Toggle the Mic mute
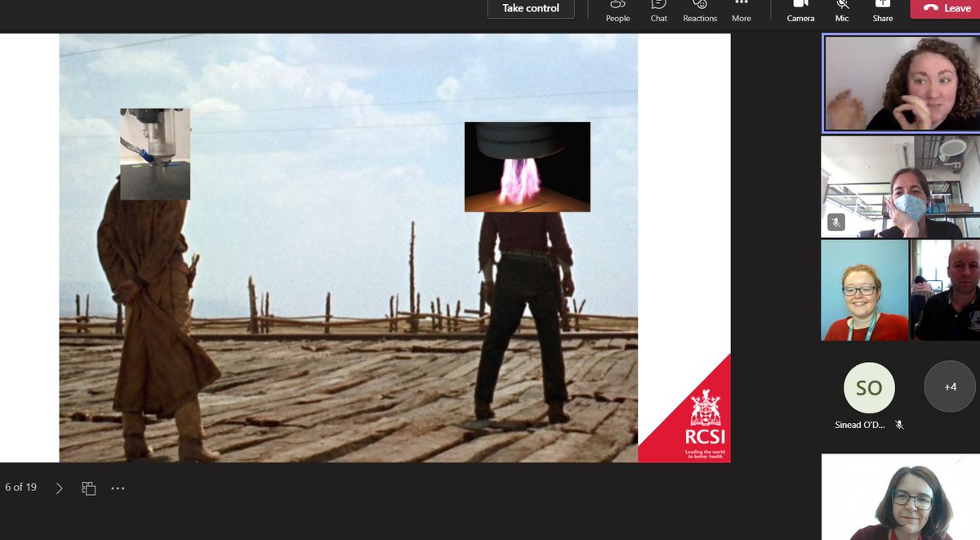This screenshot has height=540, width=980. tap(842, 11)
